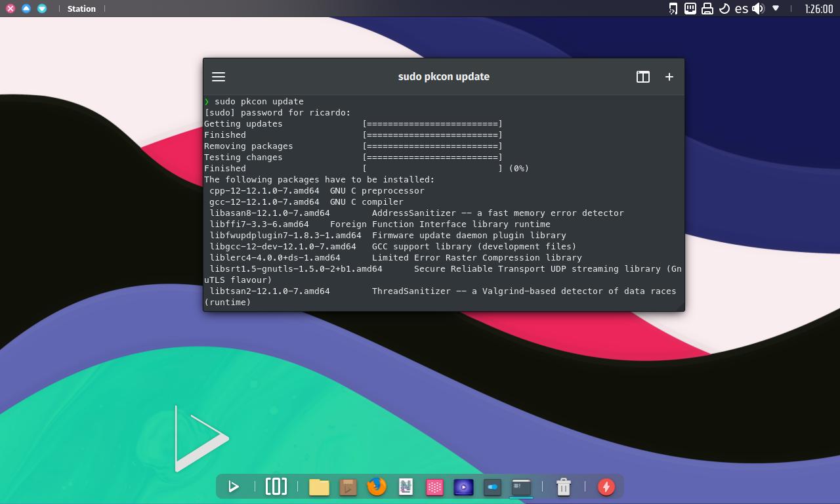Screen dimensions: 840x504
Task: Open the terminal hamburger menu
Action: pyautogui.click(x=219, y=77)
